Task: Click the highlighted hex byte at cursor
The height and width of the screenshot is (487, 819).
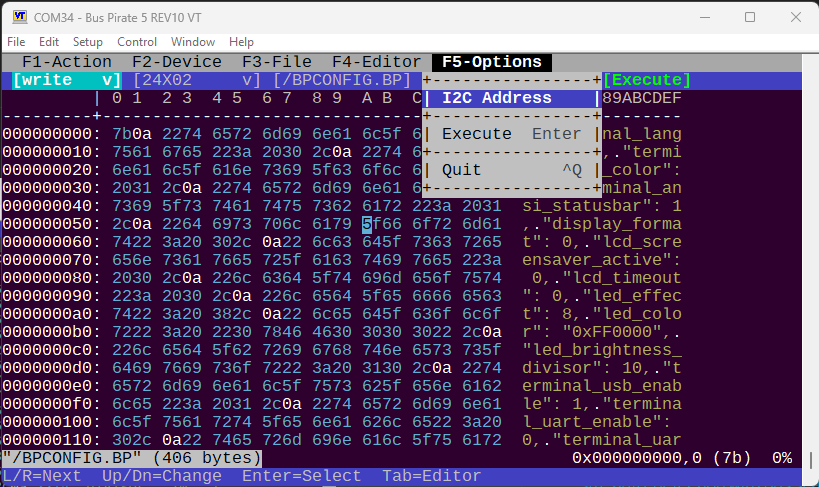Action: click(x=367, y=224)
